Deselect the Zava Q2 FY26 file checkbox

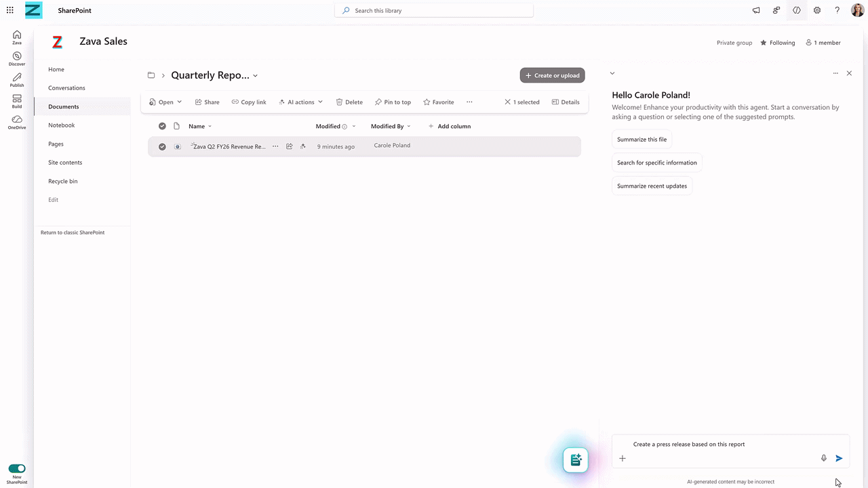(162, 146)
